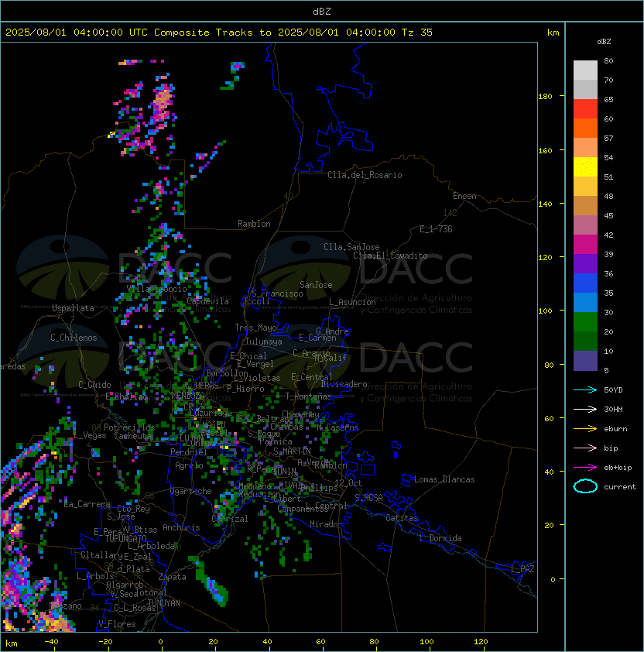Viewport: 644px width, 652px height.
Task: Click the '180' km mark on the right axis
Action: 545,97
